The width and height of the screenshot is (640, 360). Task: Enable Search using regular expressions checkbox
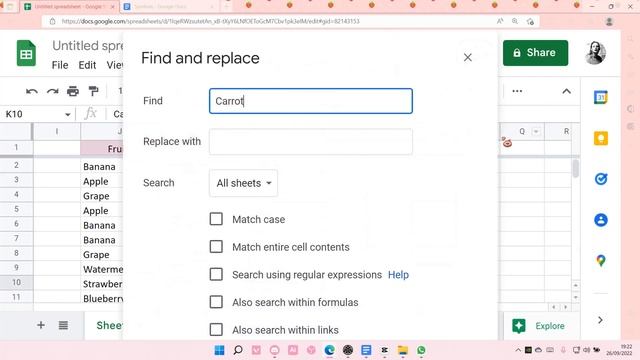216,274
